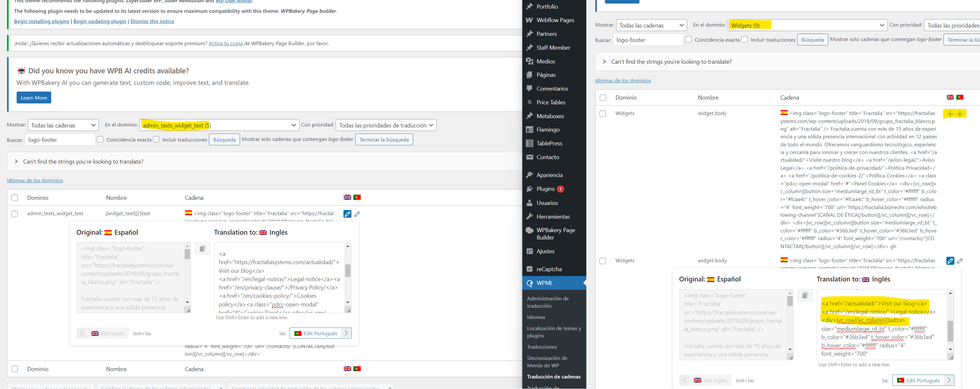Open Mostrar dropdown left of admin_texts_widget_text domain
980x389 pixels.
pos(63,125)
